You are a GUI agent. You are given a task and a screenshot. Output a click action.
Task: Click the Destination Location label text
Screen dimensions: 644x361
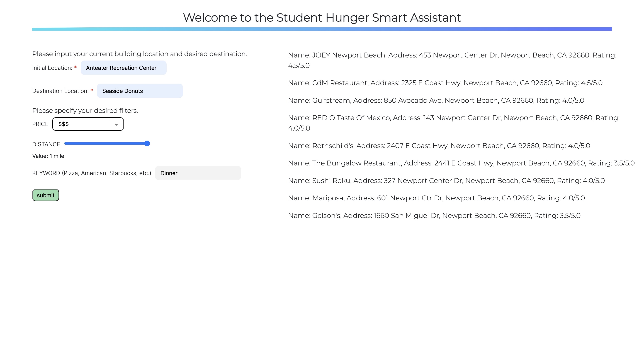[x=60, y=91]
